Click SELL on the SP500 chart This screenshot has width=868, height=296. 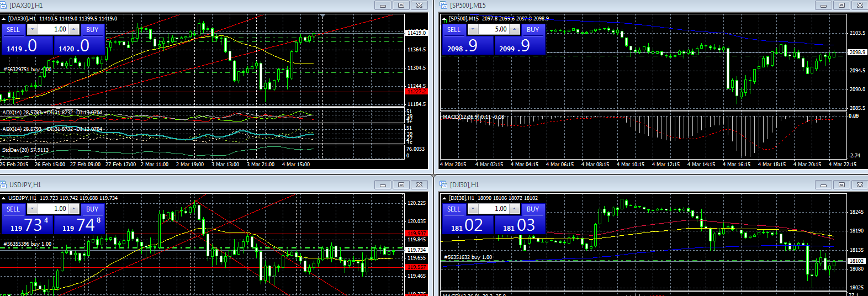(x=454, y=30)
